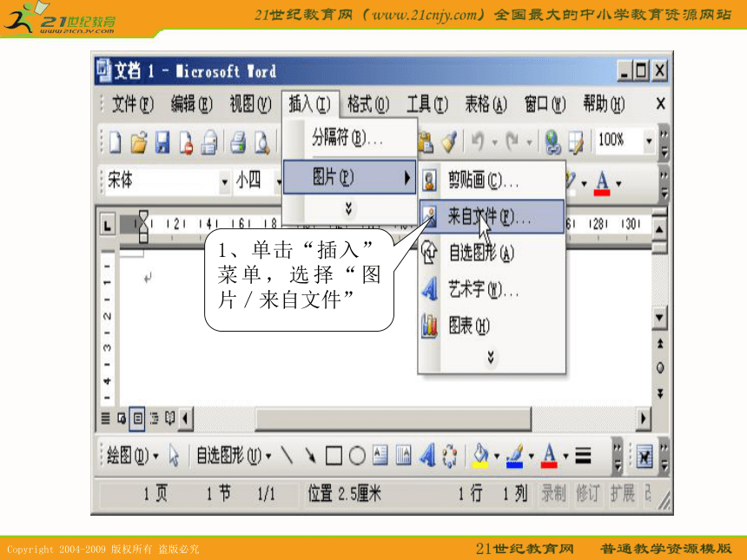The height and width of the screenshot is (560, 747).
Task: Click the Tables and Borders icon
Action: 577,142
